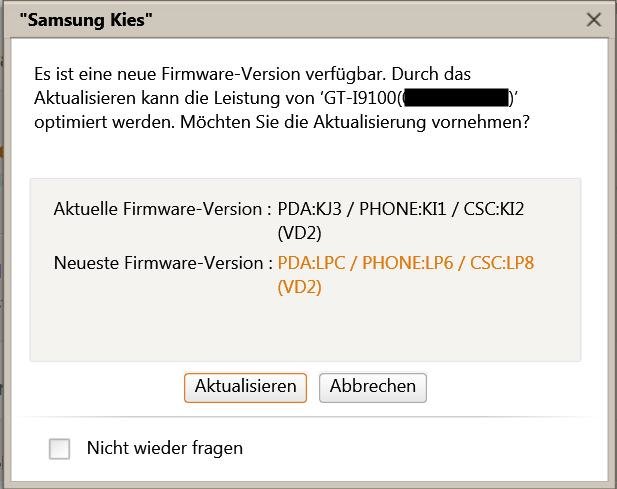Screen dimensions: 617x489
Task: Click the "Nicht wieder fragen" label text
Action: coord(165,448)
